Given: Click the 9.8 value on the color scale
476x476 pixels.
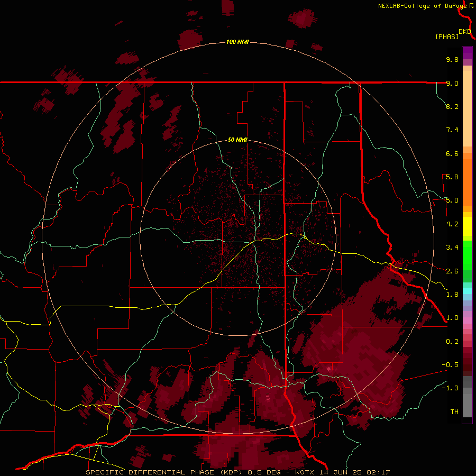Looking at the screenshot, I should [452, 59].
